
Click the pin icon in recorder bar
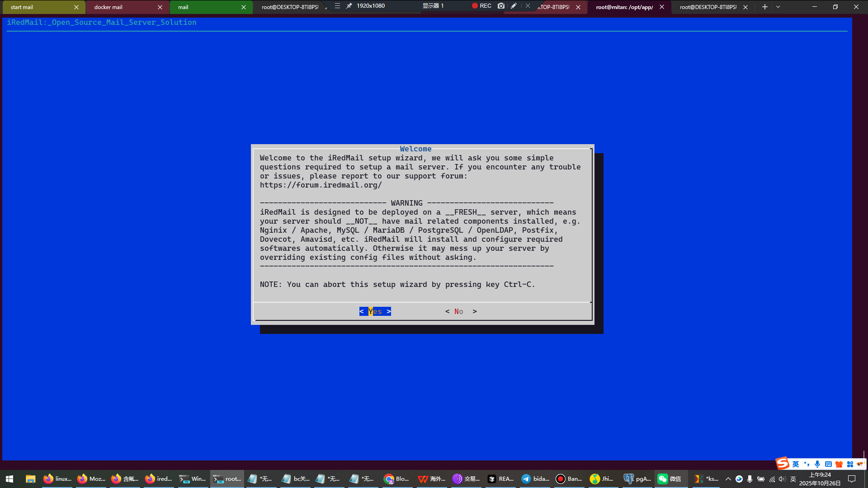(349, 6)
